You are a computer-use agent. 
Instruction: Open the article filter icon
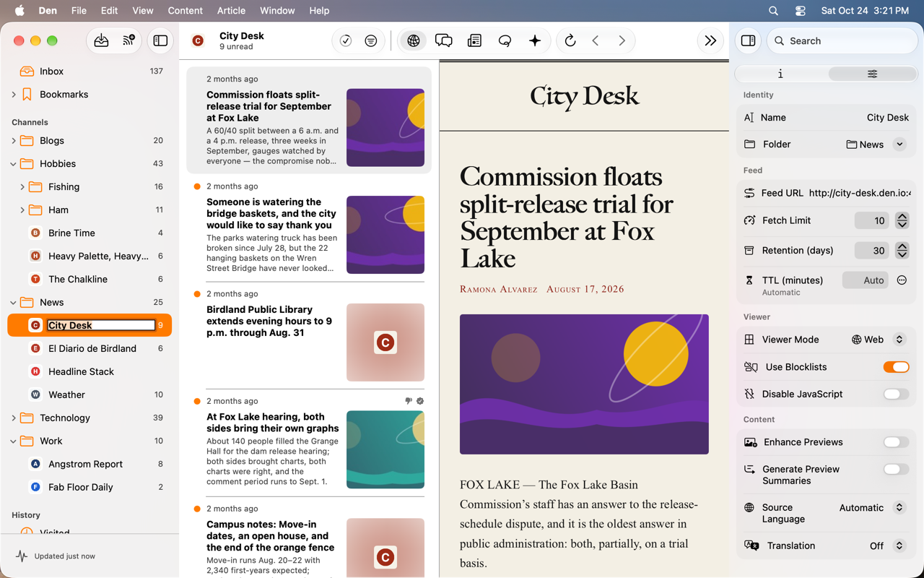371,41
